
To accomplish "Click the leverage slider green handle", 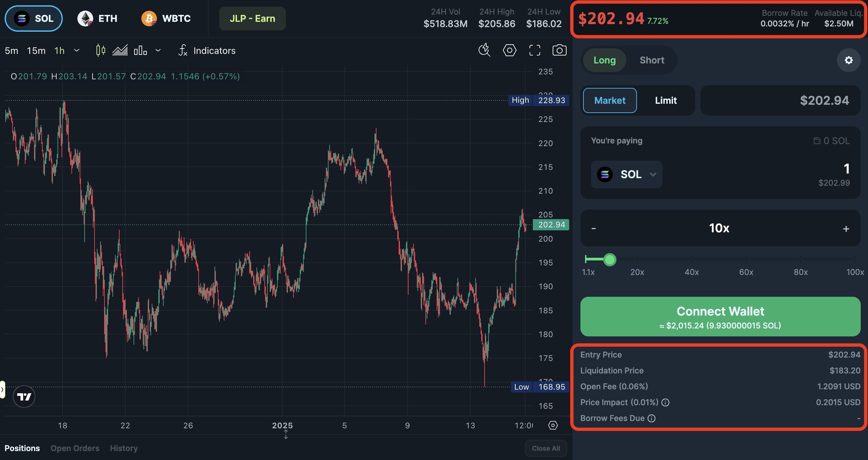I will (x=610, y=259).
